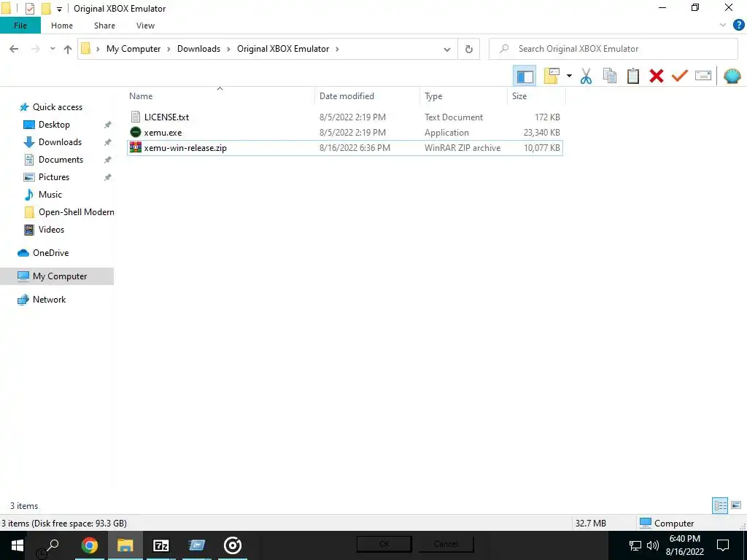The height and width of the screenshot is (560, 747).
Task: Select Downloads in address breadcrumb
Action: pyautogui.click(x=198, y=49)
